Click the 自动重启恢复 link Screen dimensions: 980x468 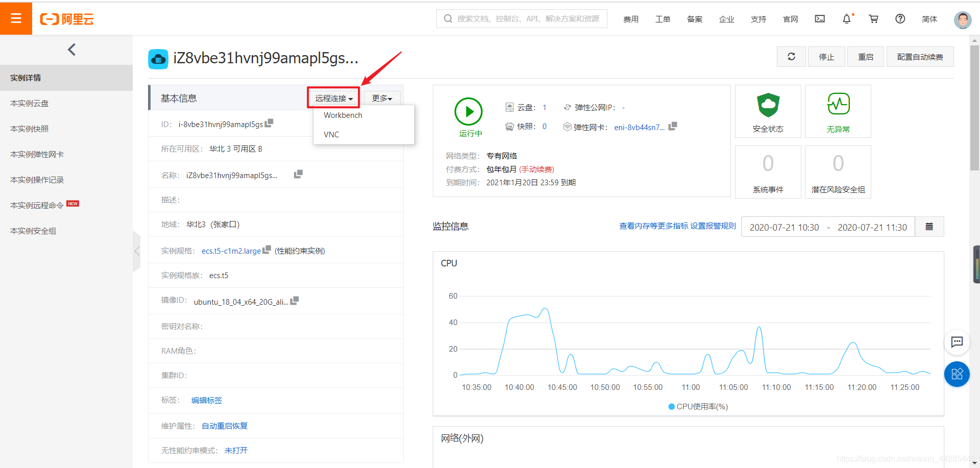point(225,426)
